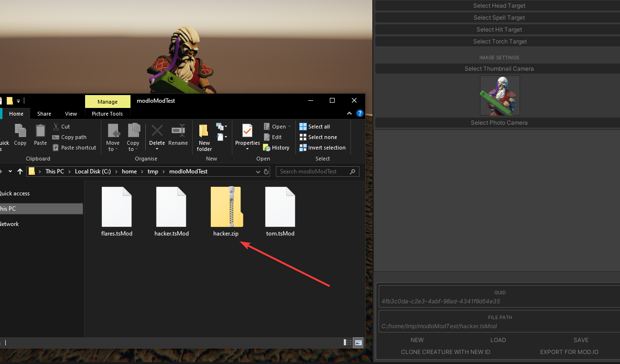Click the refresh icon beside address bar
This screenshot has height=364, width=620.
click(x=266, y=171)
